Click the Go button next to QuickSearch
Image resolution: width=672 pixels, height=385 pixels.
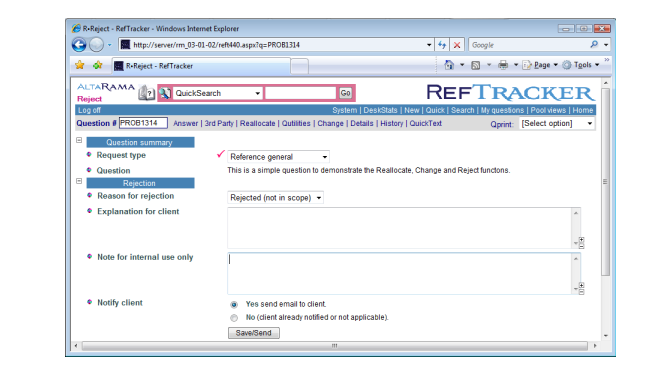345,93
